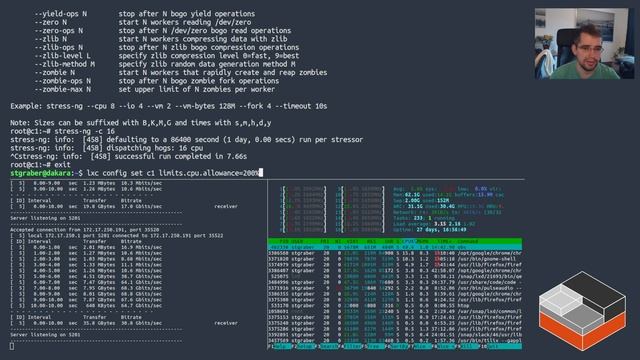
Task: Click the 'Note: Sizes can be suffixed' line
Action: tap(141, 123)
